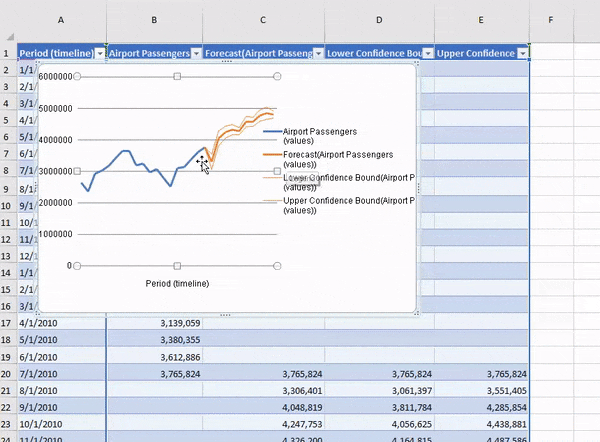Select cell containing 7/1/2010
The height and width of the screenshot is (442, 600).
pyautogui.click(x=61, y=374)
